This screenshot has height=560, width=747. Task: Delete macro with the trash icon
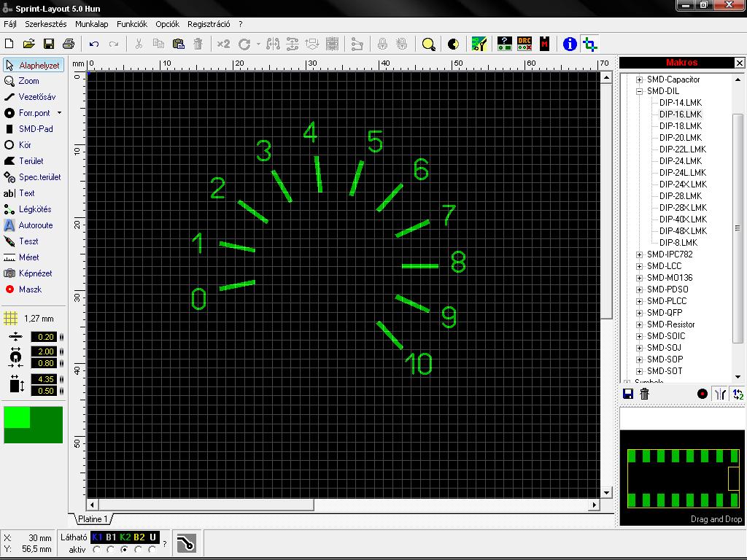[645, 394]
